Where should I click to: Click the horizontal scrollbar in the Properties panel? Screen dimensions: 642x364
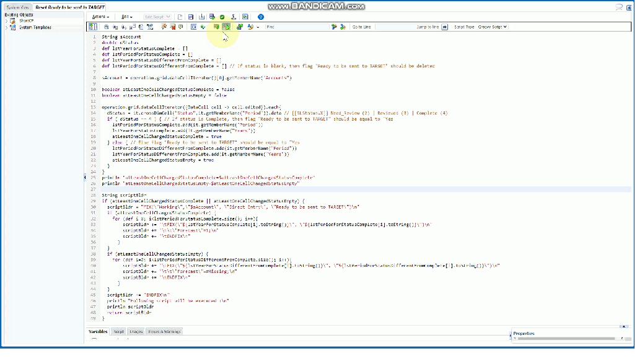(x=565, y=339)
